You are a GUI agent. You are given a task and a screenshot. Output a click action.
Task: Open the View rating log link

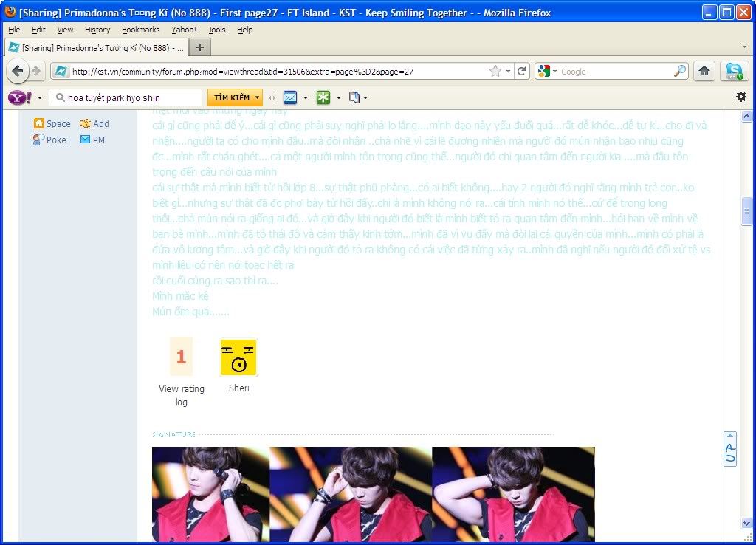click(182, 396)
